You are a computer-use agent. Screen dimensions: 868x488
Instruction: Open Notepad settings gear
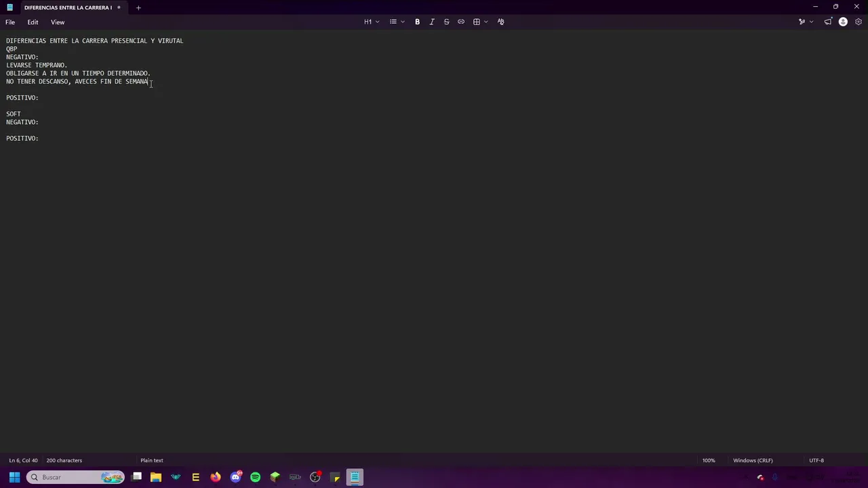859,22
